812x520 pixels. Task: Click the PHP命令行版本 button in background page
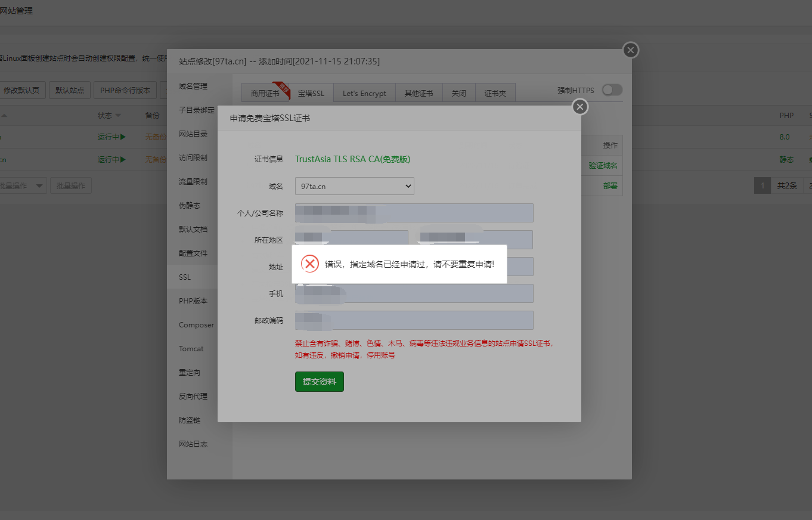point(125,90)
